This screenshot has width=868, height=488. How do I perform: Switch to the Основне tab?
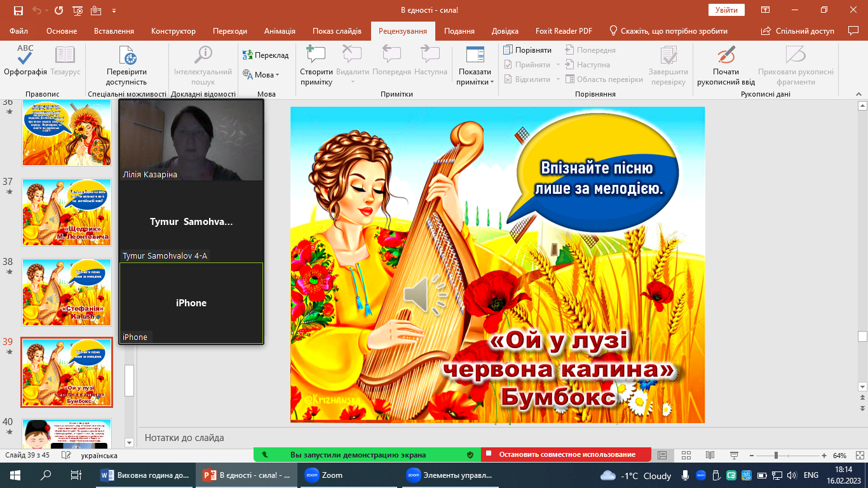[62, 30]
